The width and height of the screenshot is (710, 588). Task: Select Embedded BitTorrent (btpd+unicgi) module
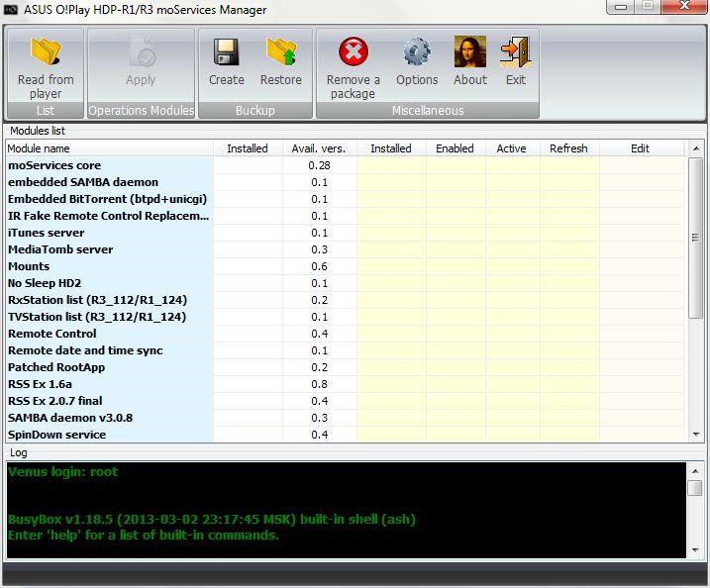pyautogui.click(x=345, y=199)
